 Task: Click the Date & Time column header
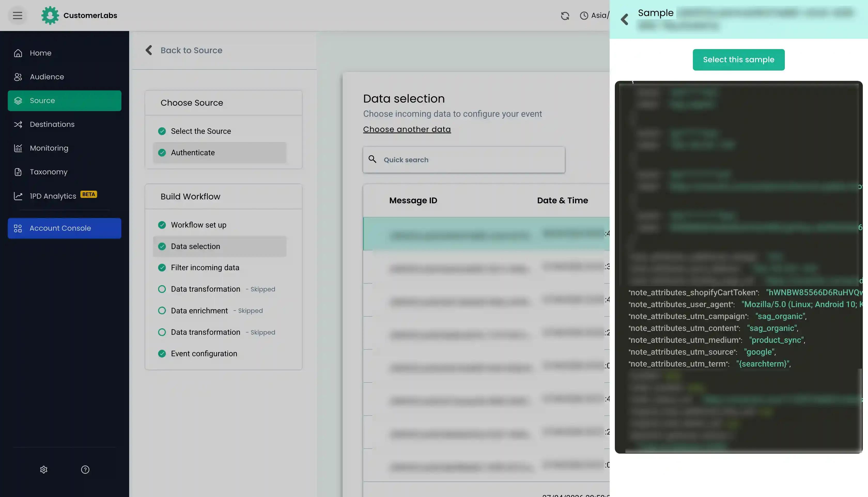(562, 200)
